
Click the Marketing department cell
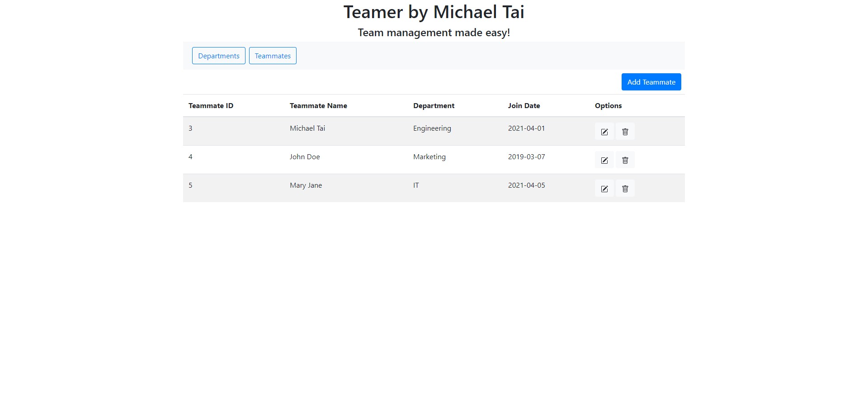[x=429, y=157]
